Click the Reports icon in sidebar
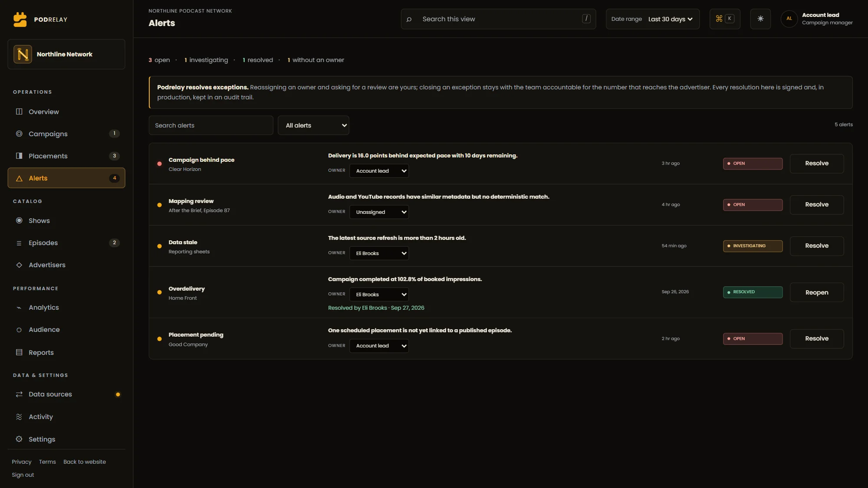868x488 pixels. click(19, 352)
